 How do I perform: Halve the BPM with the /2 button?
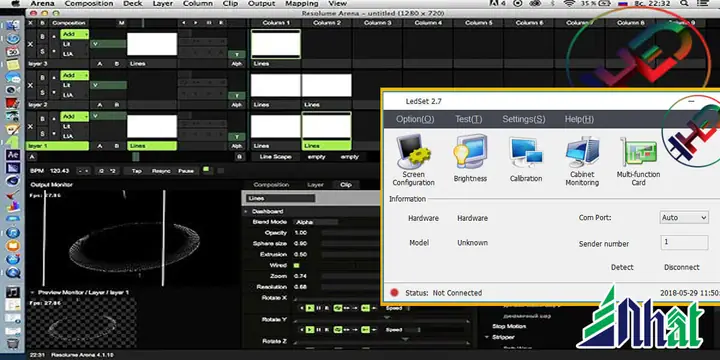click(101, 171)
